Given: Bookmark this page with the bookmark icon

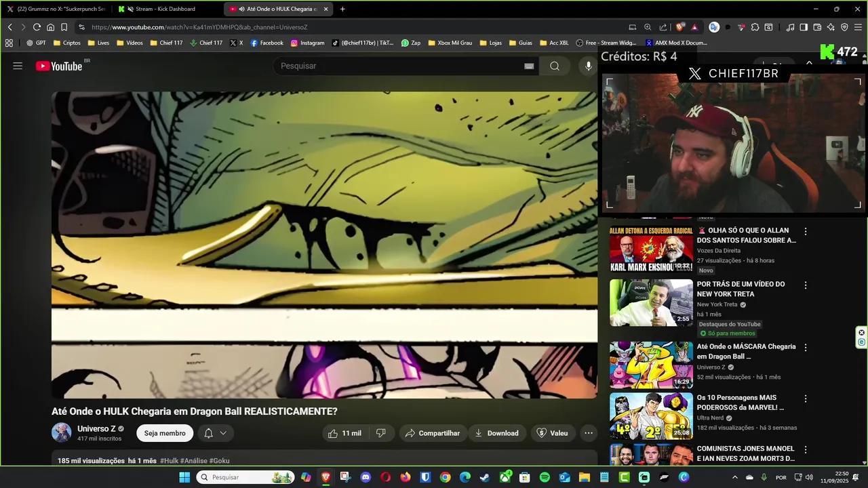Looking at the screenshot, I should [64, 27].
